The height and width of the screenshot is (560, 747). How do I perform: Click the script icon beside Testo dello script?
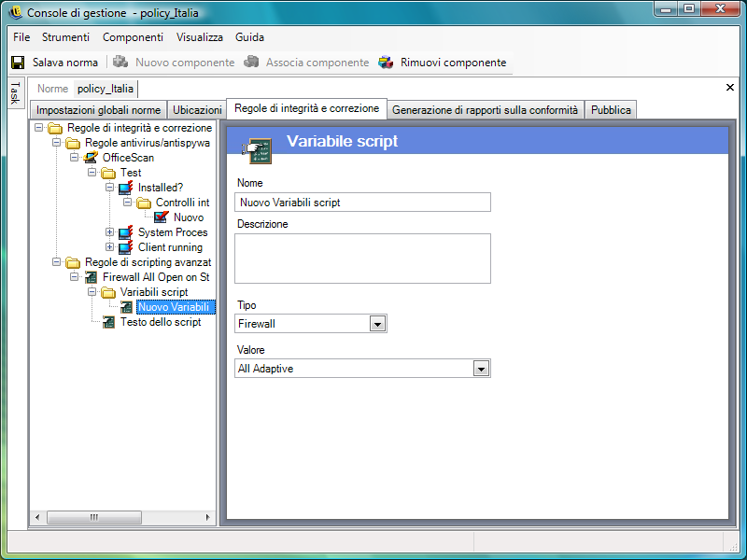108,322
